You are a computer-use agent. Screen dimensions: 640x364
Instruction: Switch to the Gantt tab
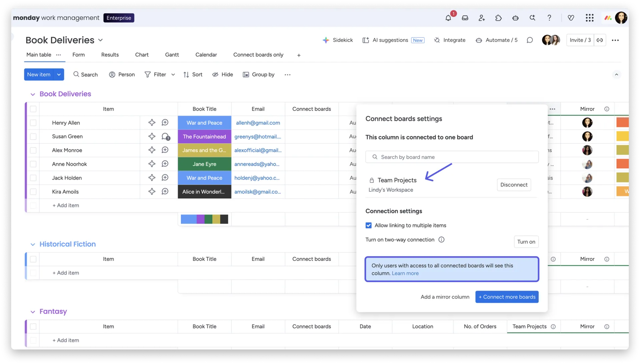click(172, 55)
